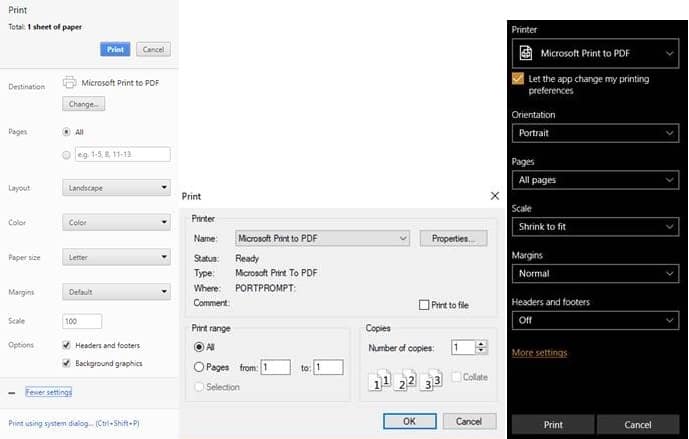The image size is (689, 439).
Task: Click the minus icon beside Fewer settings
Action: tap(12, 393)
